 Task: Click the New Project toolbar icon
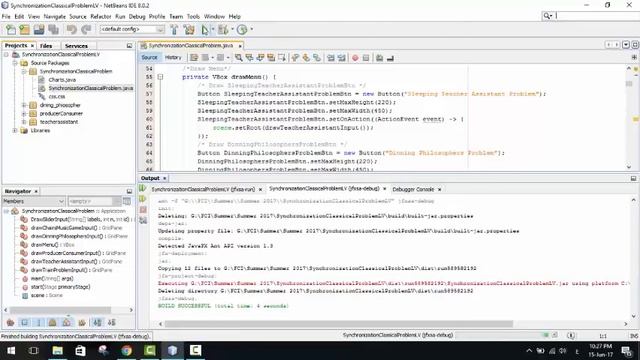(24, 29)
